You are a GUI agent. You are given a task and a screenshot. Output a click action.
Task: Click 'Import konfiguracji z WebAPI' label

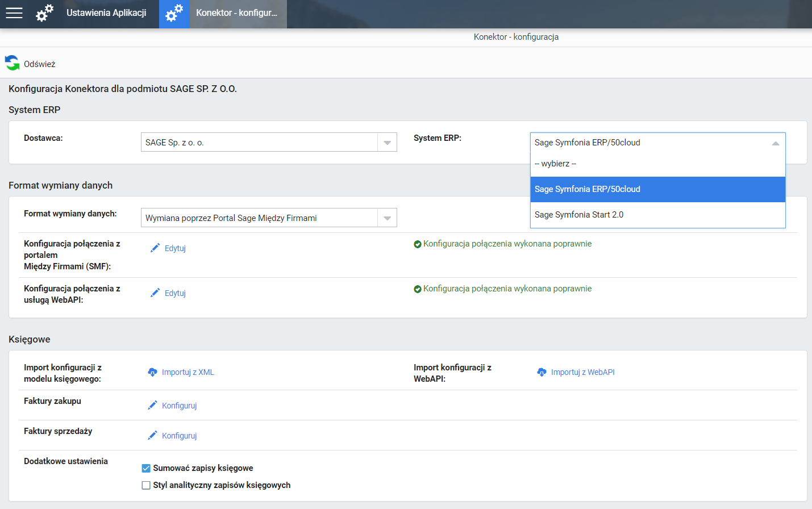click(453, 373)
